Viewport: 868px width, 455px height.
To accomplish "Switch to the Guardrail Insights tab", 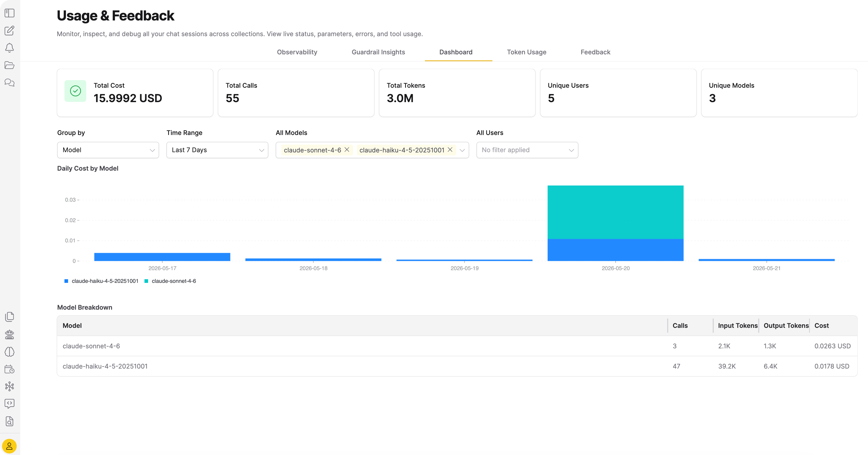I will click(x=378, y=52).
